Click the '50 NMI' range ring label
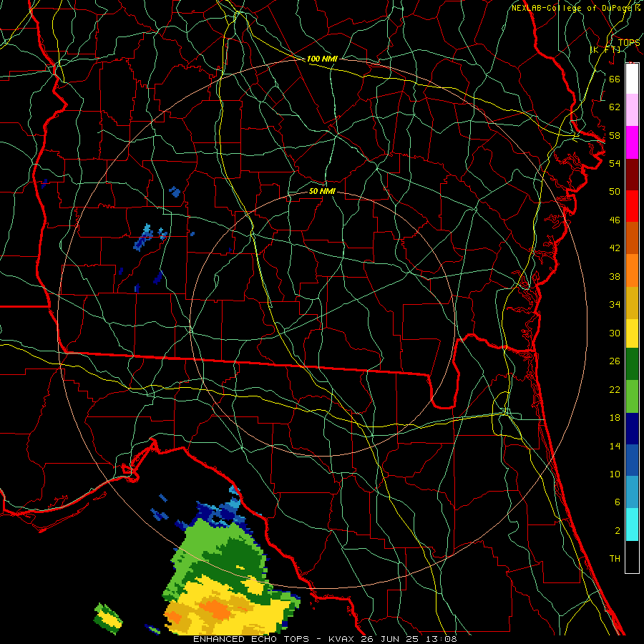Viewport: 644px width, 644px height. [322, 191]
